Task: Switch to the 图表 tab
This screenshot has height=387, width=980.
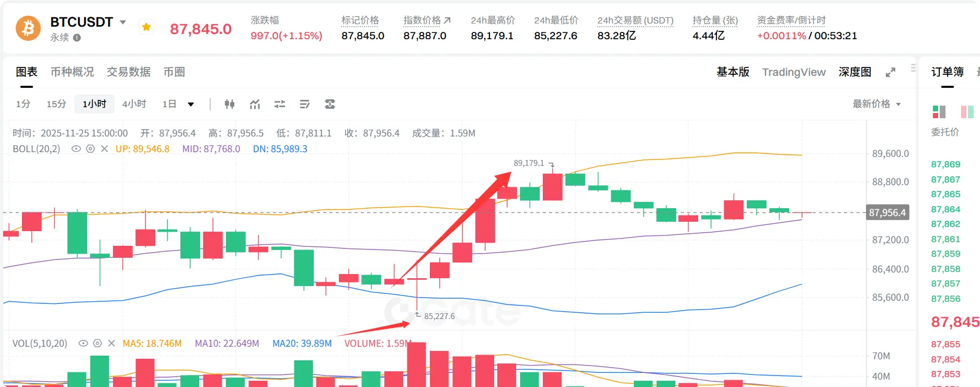Action: [27, 72]
